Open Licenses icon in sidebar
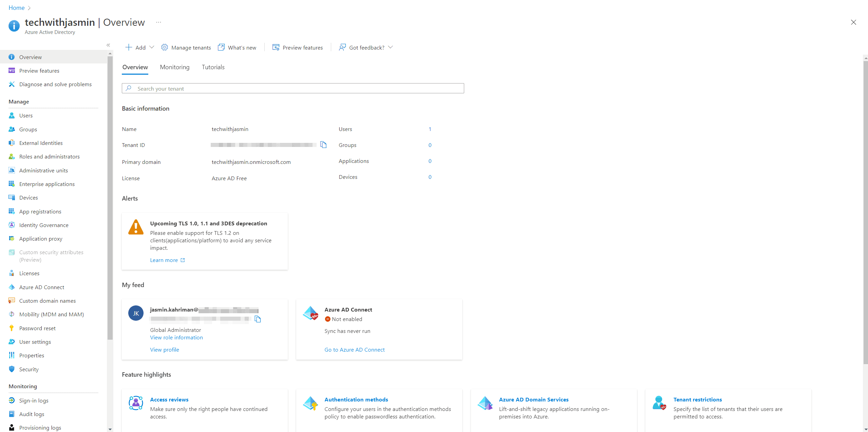This screenshot has height=432, width=868. coord(12,273)
